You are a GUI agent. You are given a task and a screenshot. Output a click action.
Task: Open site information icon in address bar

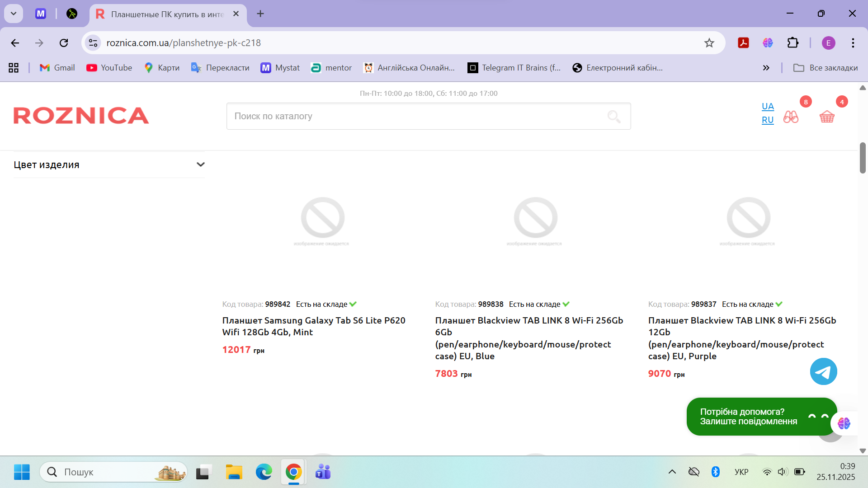tap(93, 43)
